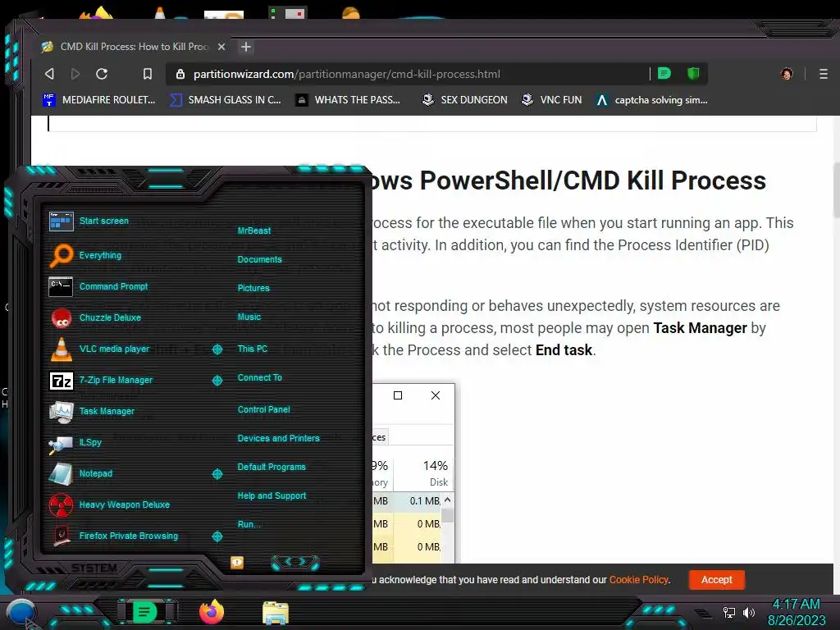This screenshot has width=840, height=630.
Task: Open VLC media player cone icon
Action: click(61, 349)
